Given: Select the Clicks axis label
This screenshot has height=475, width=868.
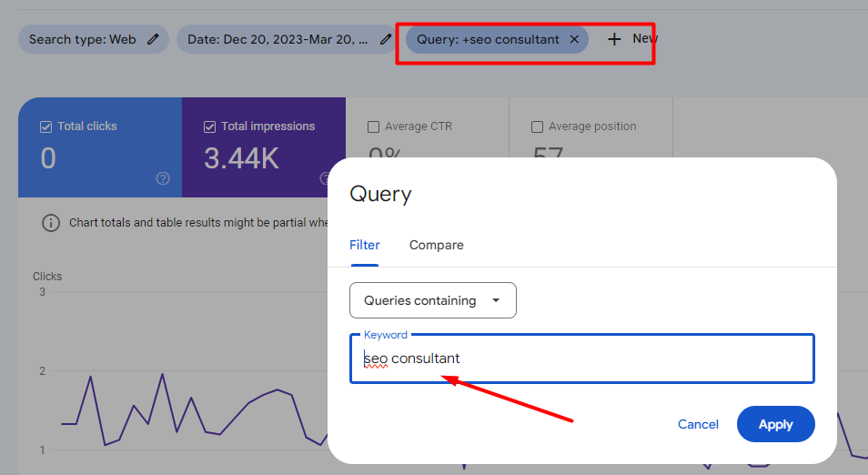Looking at the screenshot, I should coord(47,277).
